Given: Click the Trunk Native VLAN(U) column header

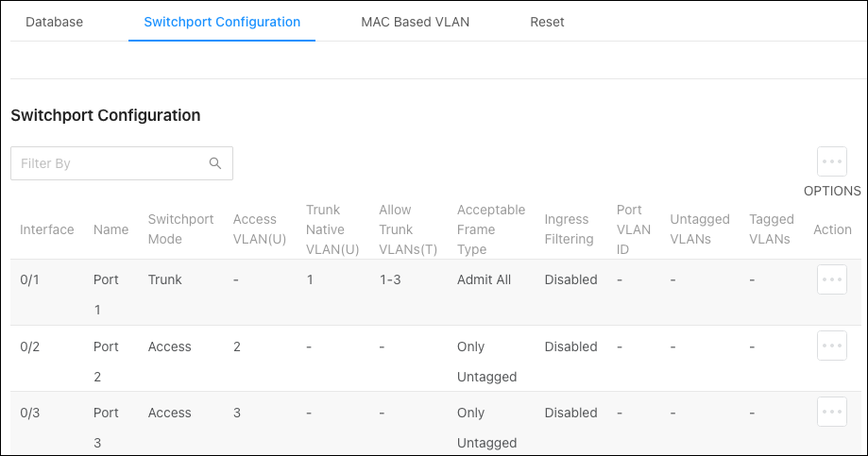Looking at the screenshot, I should 332,229.
